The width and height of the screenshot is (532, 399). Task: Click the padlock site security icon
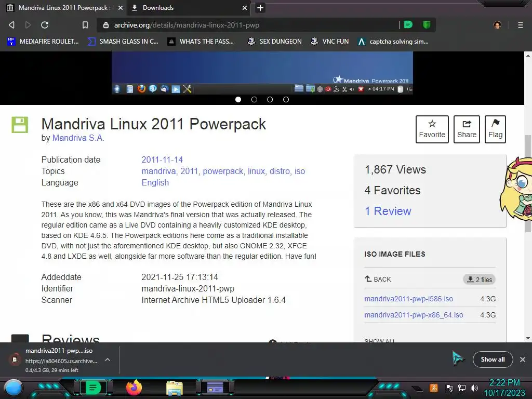106,25
